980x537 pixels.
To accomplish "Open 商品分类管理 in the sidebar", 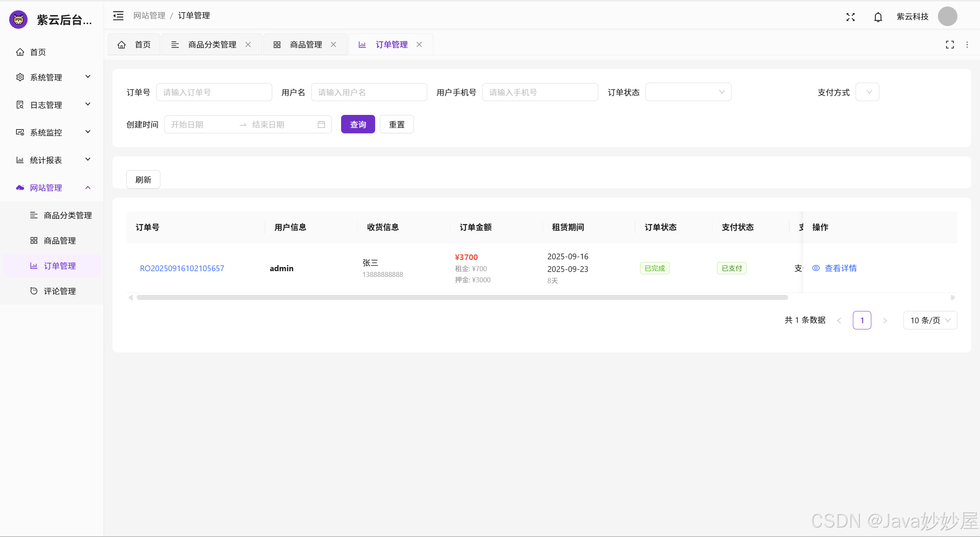I will click(x=52, y=215).
